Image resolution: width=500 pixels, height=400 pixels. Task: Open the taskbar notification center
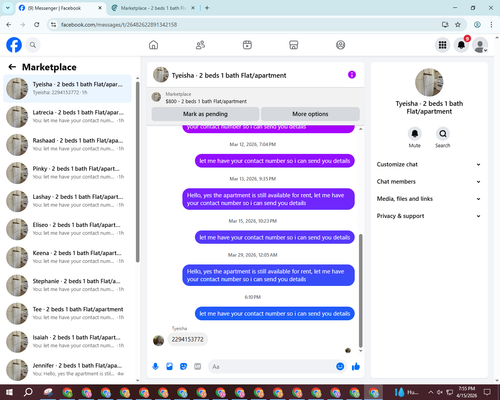(x=488, y=392)
